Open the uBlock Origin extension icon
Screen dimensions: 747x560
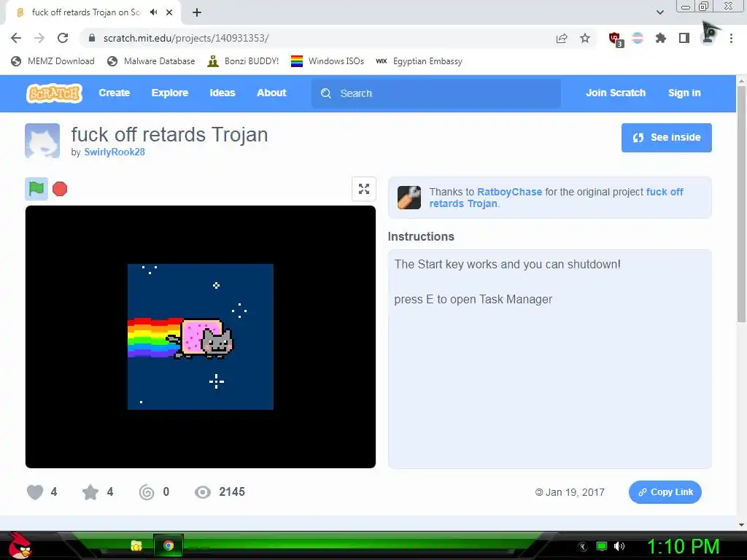coord(616,39)
